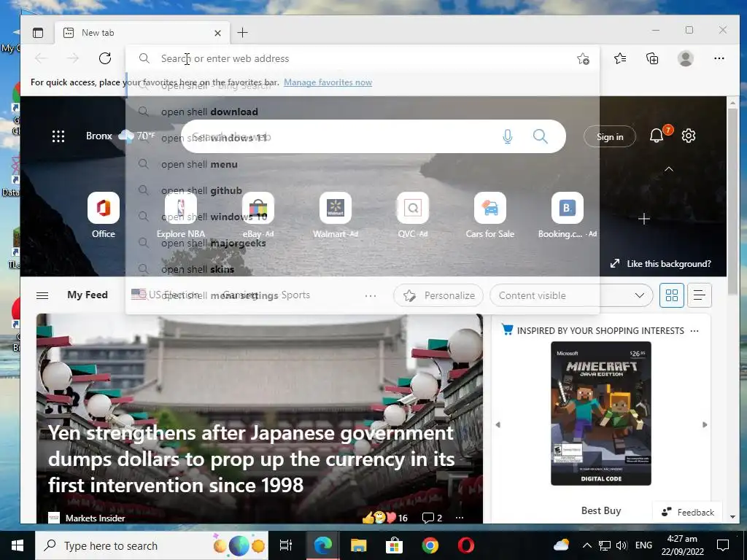Image resolution: width=747 pixels, height=560 pixels.
Task: Open Collections icon in toolbar
Action: pos(652,58)
